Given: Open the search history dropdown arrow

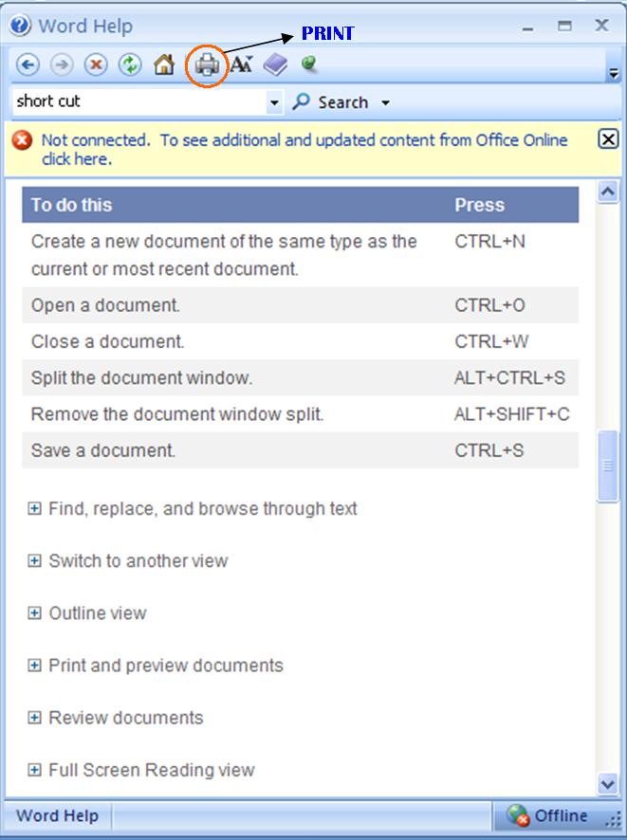Looking at the screenshot, I should click(x=274, y=101).
